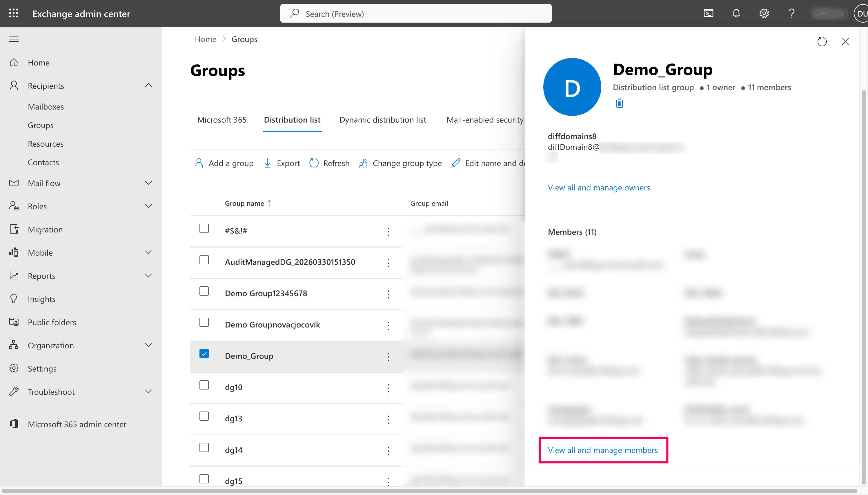This screenshot has width=868, height=495.
Task: Click Change group type
Action: 400,163
